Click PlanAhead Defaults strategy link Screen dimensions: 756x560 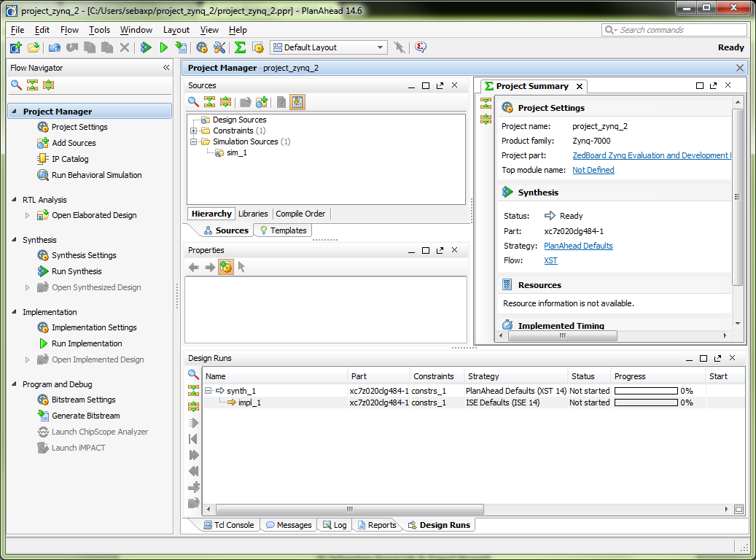tap(578, 246)
